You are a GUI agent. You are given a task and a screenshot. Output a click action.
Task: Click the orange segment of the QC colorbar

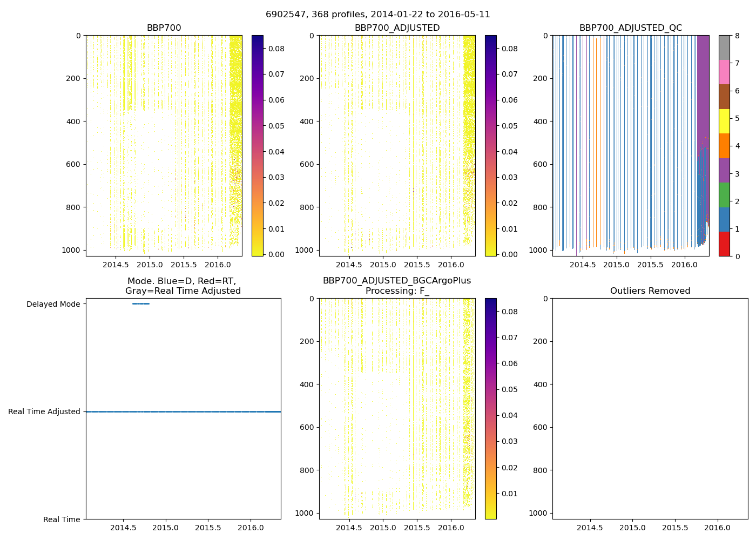click(x=724, y=146)
